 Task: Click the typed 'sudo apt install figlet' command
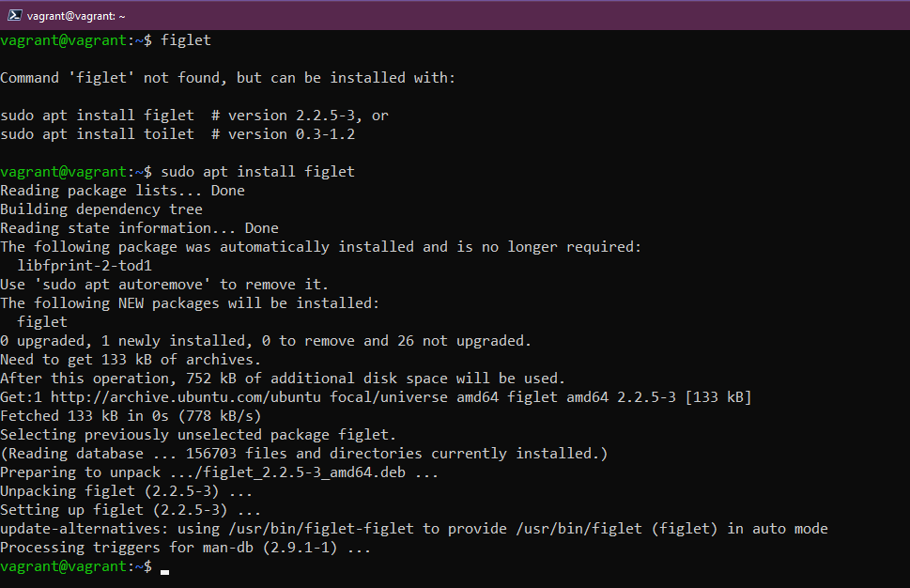coord(258,172)
